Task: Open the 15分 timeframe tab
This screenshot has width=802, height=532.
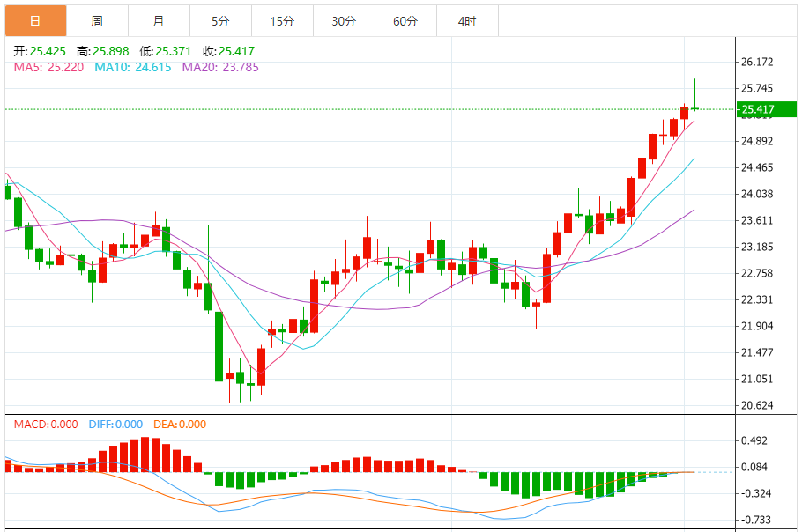Action: pyautogui.click(x=282, y=21)
